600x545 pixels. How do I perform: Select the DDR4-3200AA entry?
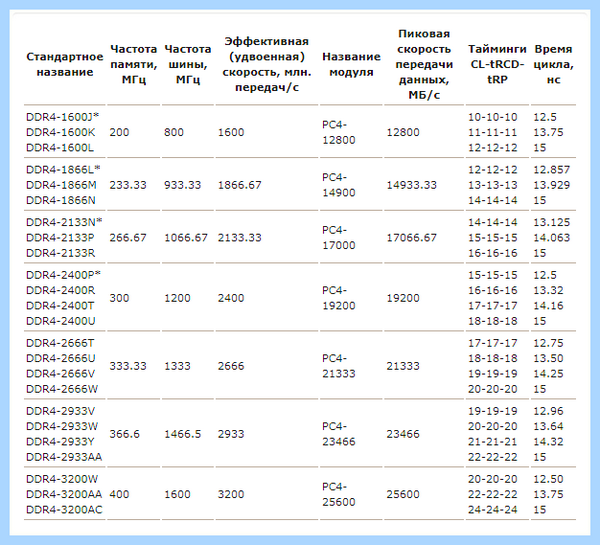coord(64,494)
